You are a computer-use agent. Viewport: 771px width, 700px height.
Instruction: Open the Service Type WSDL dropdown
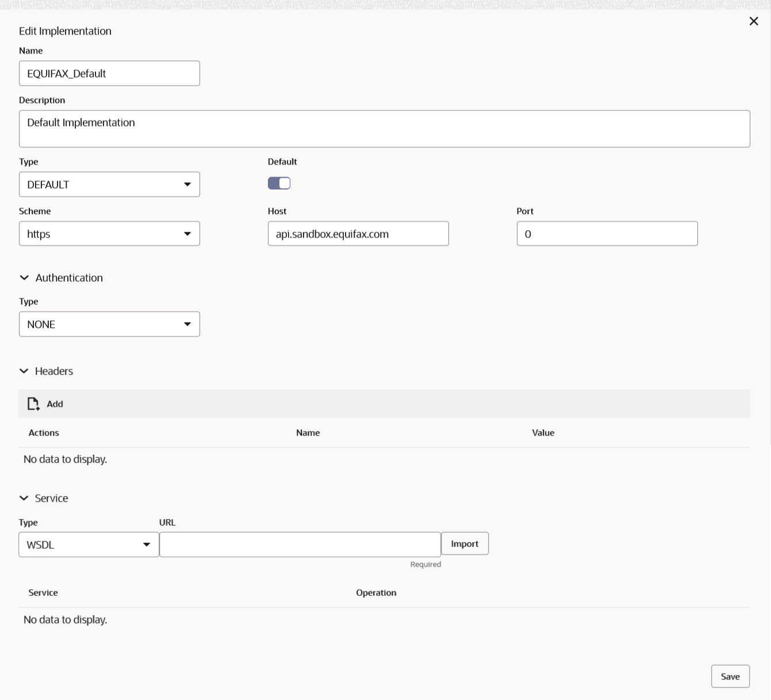point(89,545)
